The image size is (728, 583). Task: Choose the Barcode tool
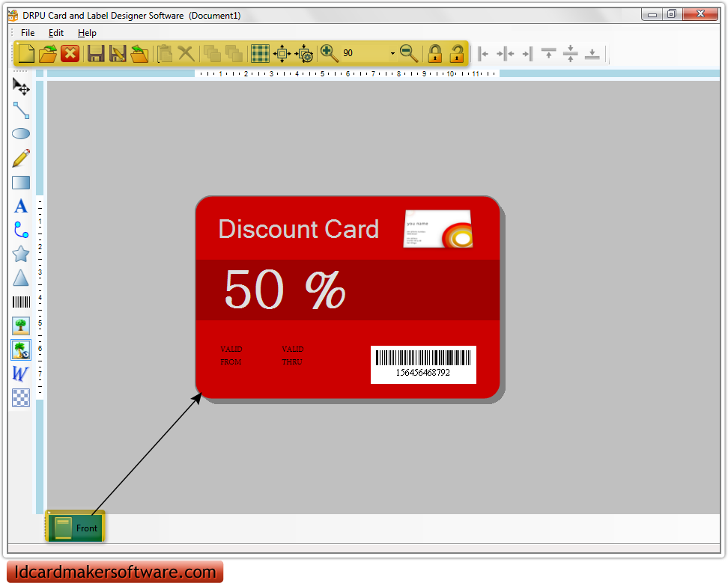tap(21, 302)
